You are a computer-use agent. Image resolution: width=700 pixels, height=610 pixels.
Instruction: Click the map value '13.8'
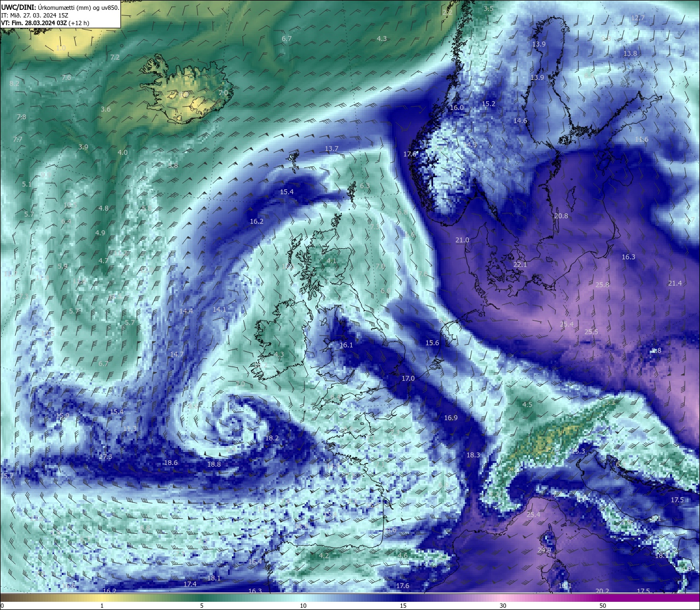tap(630, 53)
